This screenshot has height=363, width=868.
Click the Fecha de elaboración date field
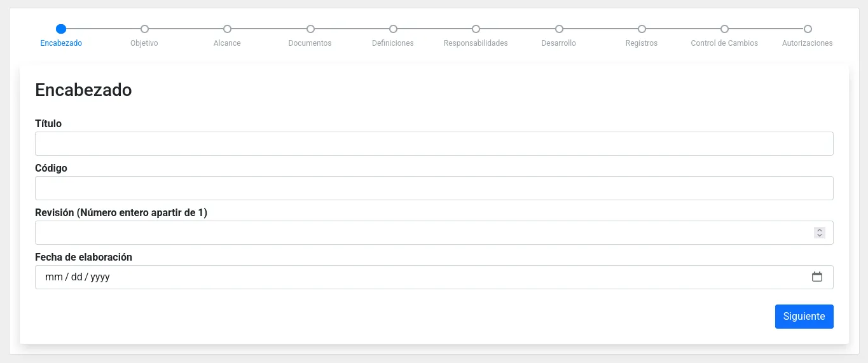point(420,277)
